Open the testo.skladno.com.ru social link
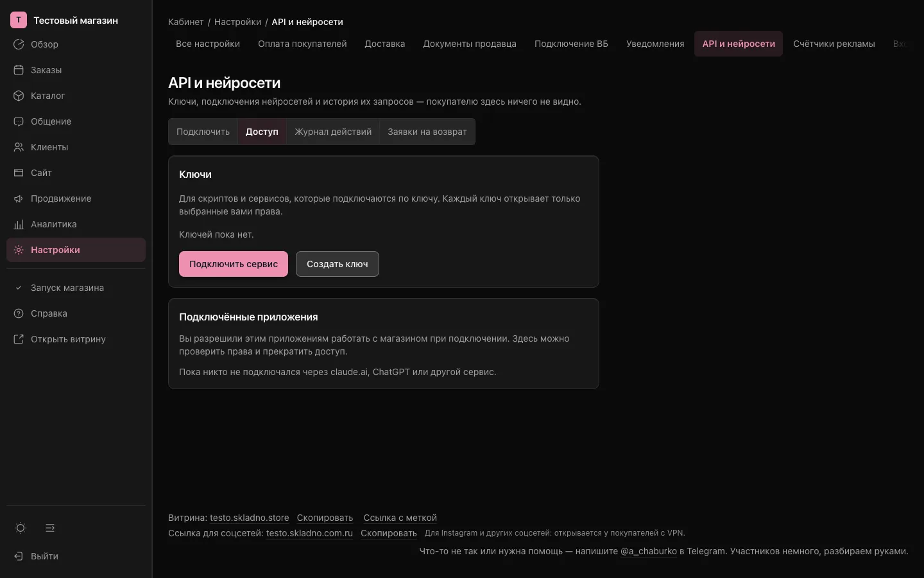This screenshot has height=578, width=924. click(x=309, y=533)
